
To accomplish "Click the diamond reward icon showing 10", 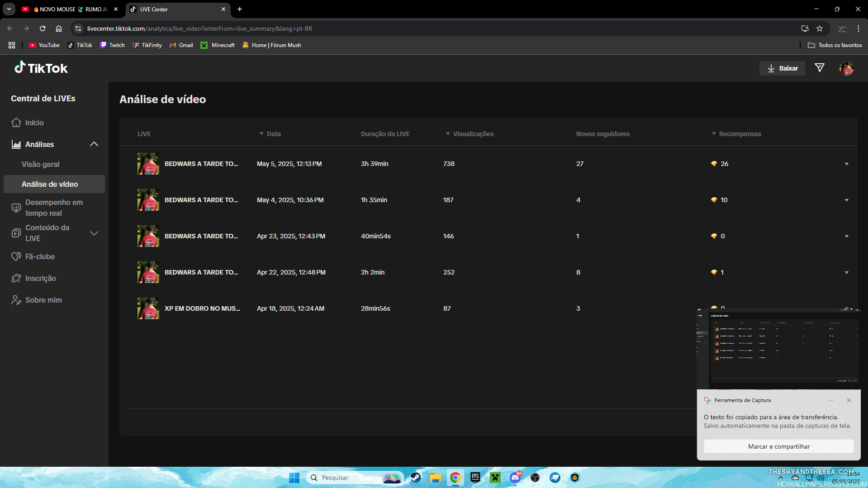I will (x=714, y=200).
